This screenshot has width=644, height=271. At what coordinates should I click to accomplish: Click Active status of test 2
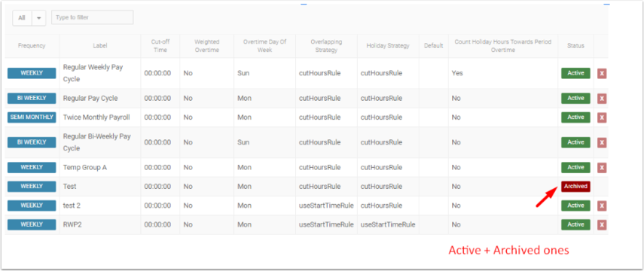tap(575, 206)
